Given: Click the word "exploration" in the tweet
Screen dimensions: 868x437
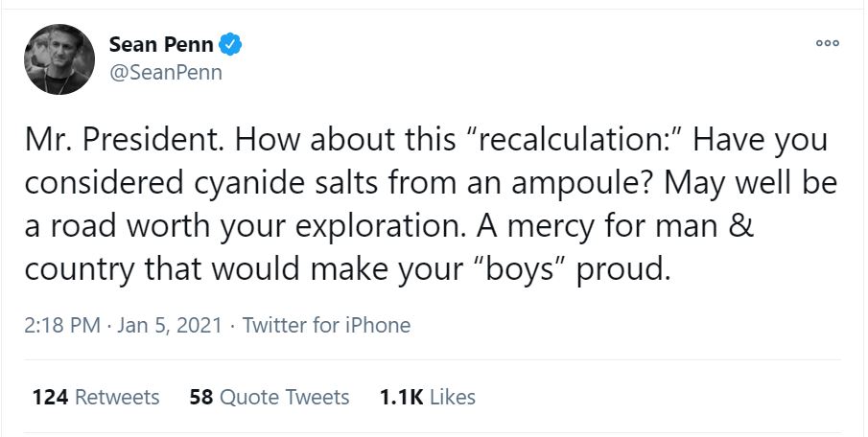Looking at the screenshot, I should pyautogui.click(x=366, y=226).
